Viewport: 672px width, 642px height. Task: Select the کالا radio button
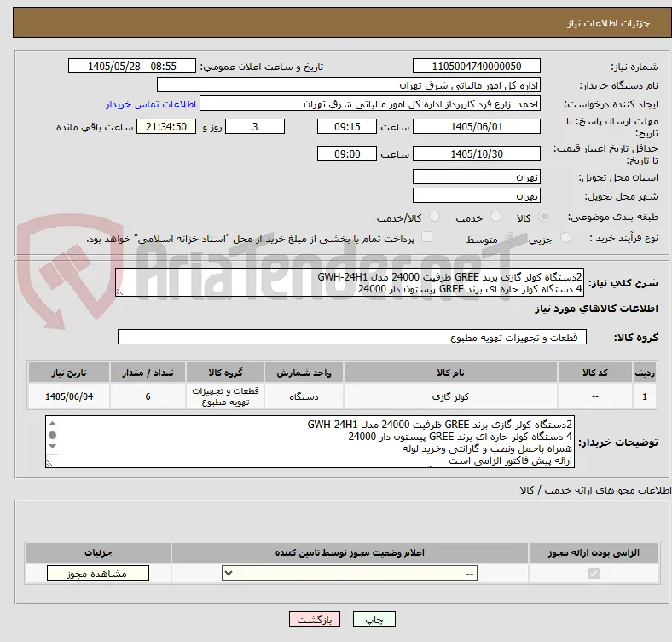(543, 217)
